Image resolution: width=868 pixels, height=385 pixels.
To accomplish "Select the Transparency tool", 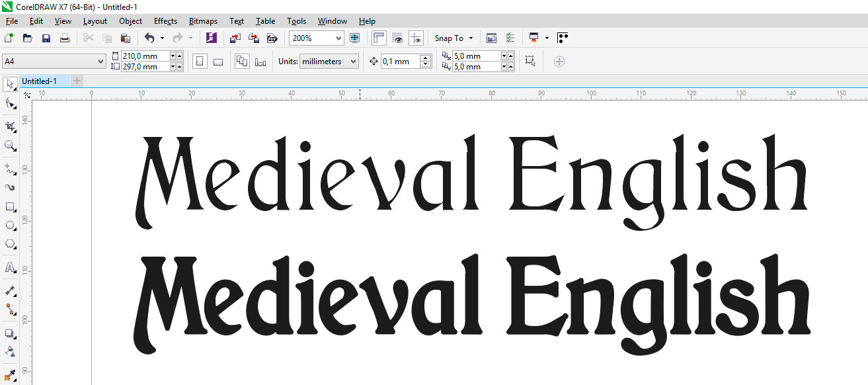I will (10, 351).
